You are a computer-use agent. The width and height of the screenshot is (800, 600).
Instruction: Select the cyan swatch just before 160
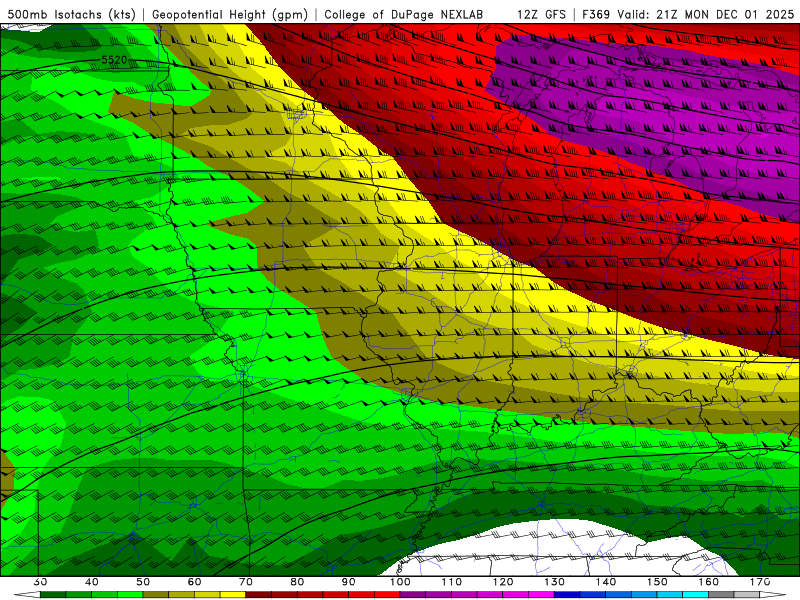pyautogui.click(x=695, y=594)
